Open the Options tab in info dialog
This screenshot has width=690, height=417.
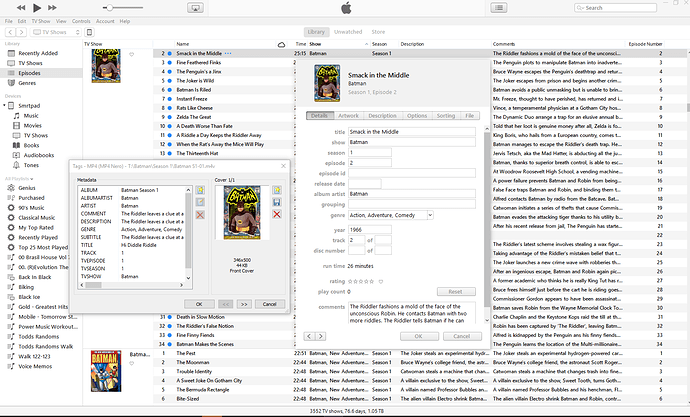[417, 116]
